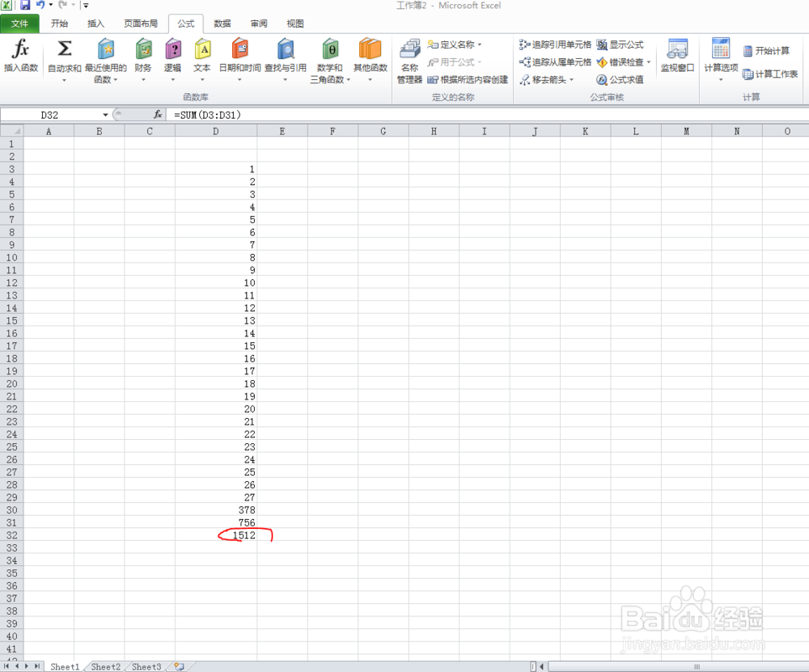This screenshot has height=672, width=809.
Task: Expand the More Functions dropdown arrow
Action: click(370, 80)
